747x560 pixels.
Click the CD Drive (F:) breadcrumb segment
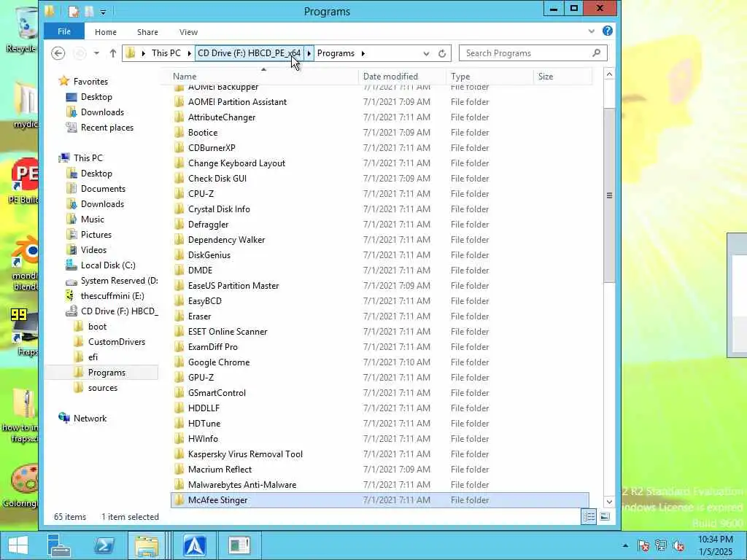(249, 52)
